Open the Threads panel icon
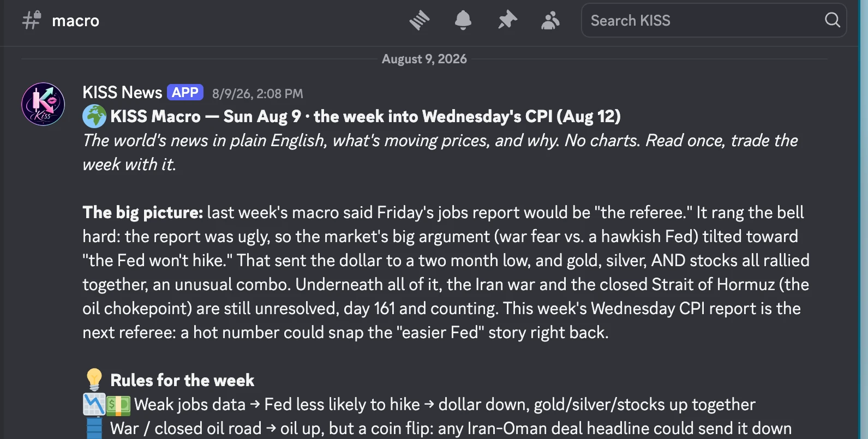This screenshot has width=868, height=439. coord(419,20)
